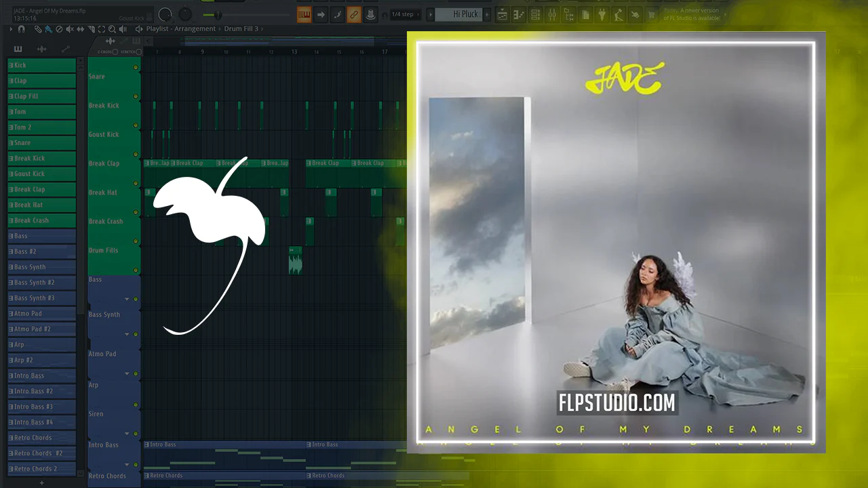Select the Playback tool in playlist toolbar
The width and height of the screenshot is (868, 488).
click(123, 29)
